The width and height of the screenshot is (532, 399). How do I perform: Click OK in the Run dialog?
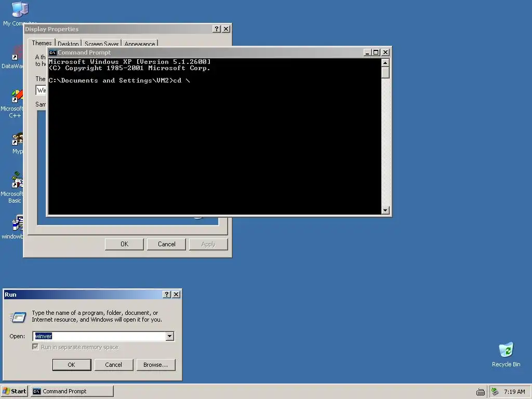click(72, 365)
